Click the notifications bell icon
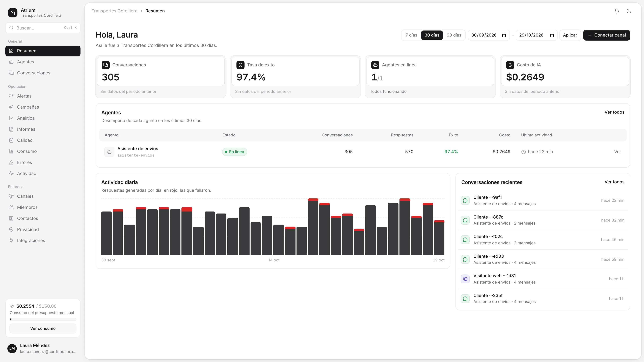The width and height of the screenshot is (644, 362). click(x=617, y=11)
